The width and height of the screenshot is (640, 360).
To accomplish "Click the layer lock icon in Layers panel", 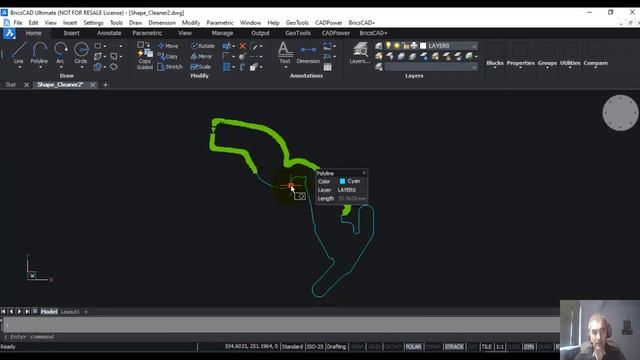I will click(x=406, y=45).
